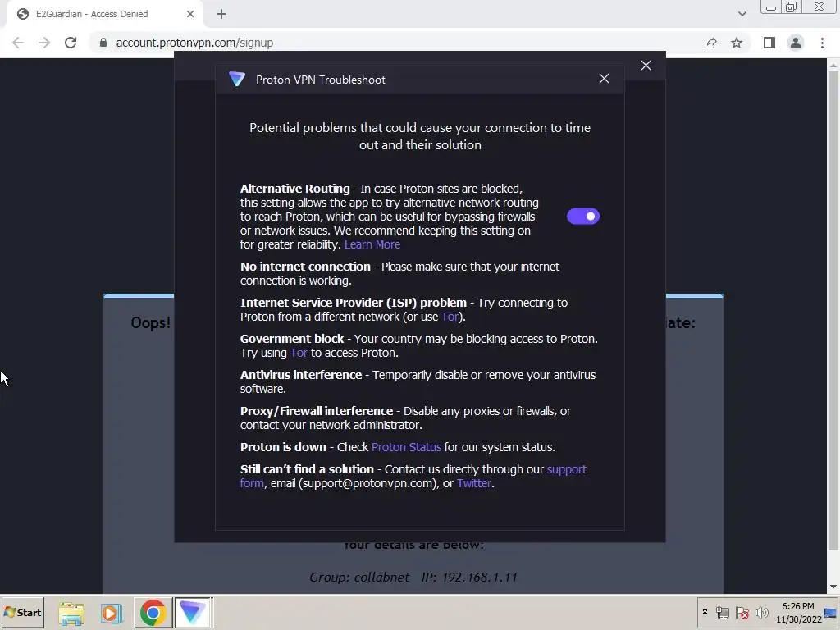Image resolution: width=840 pixels, height=630 pixels.
Task: Click the No internet connection heading
Action: (305, 267)
